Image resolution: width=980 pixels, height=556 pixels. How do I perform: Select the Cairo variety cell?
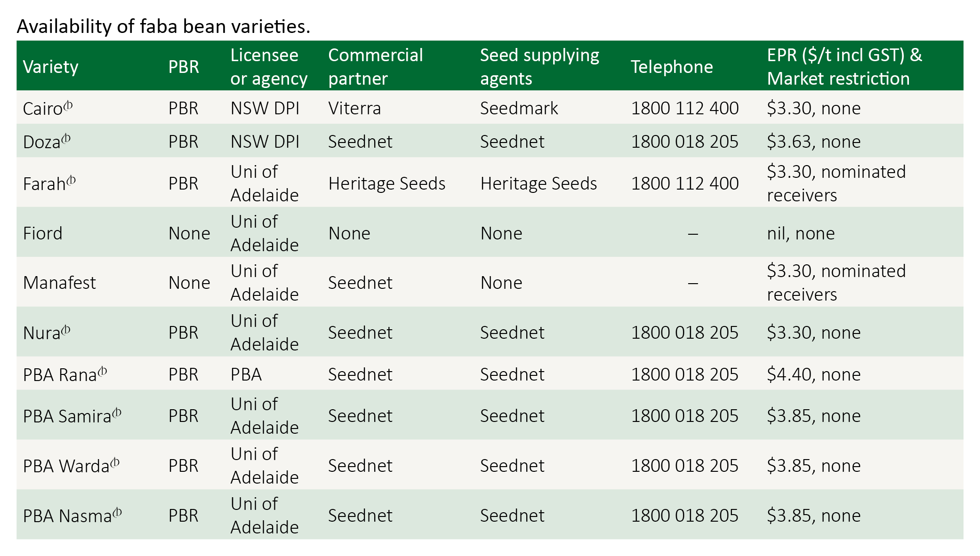[x=48, y=108]
